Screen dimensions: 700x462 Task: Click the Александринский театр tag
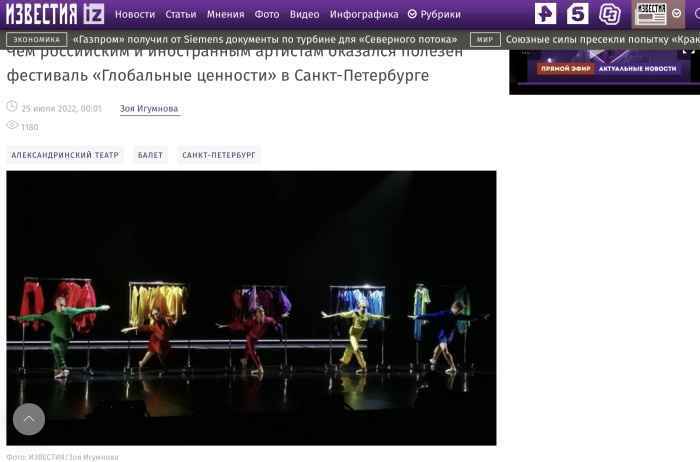[65, 155]
